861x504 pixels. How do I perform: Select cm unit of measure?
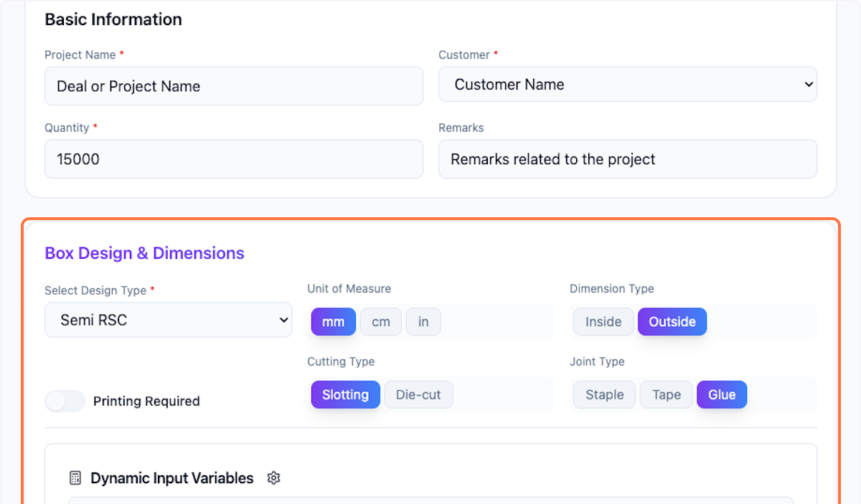tap(381, 322)
